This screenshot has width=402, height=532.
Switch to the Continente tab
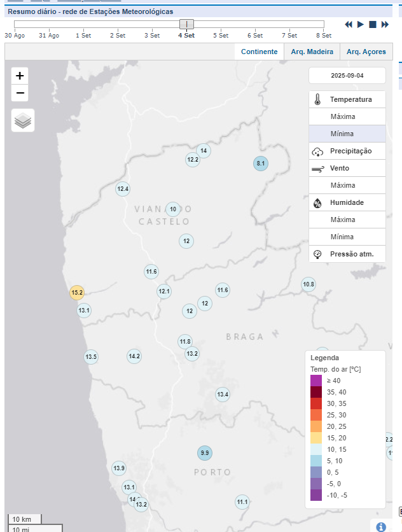(x=259, y=52)
